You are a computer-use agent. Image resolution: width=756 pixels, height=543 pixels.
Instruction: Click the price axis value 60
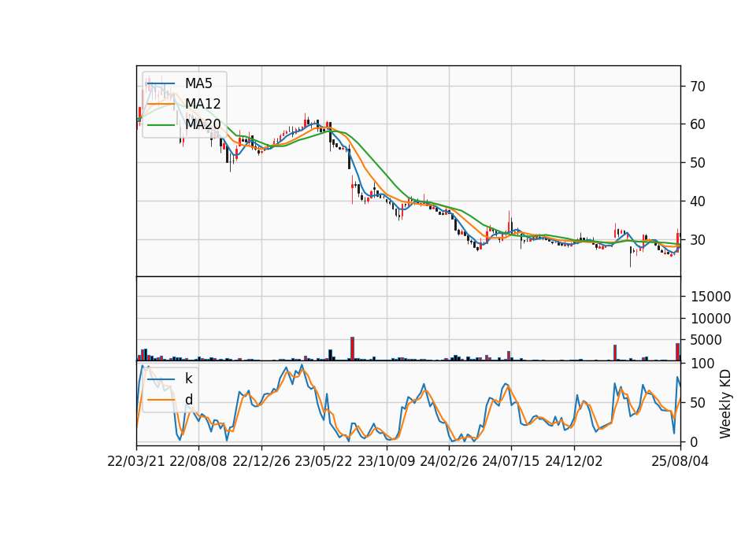pos(698,124)
